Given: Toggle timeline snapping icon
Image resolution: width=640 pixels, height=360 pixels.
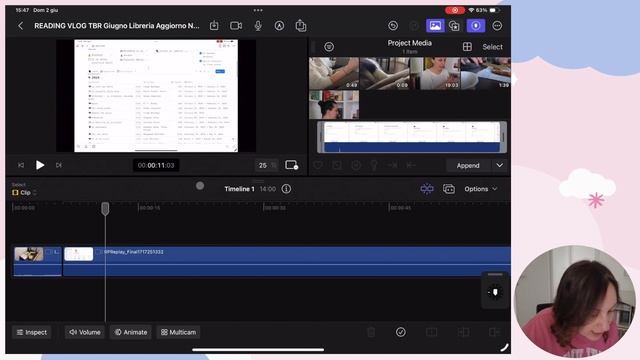Looking at the screenshot, I should [427, 189].
